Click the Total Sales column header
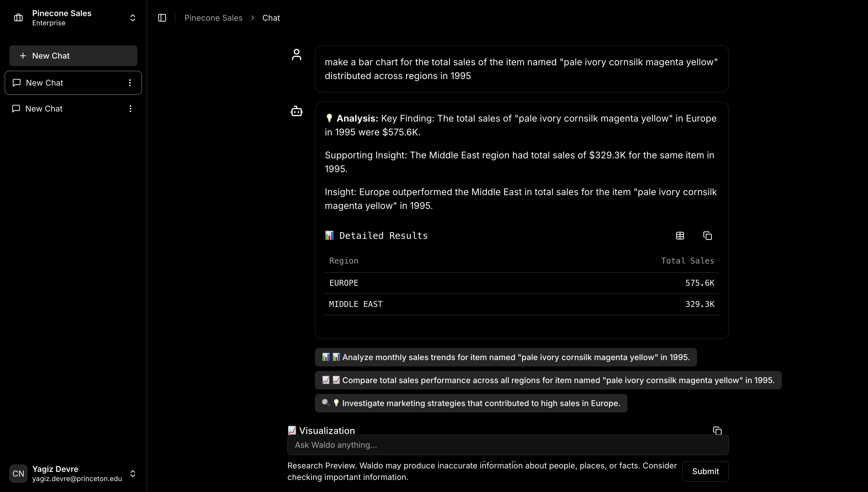 pos(688,261)
